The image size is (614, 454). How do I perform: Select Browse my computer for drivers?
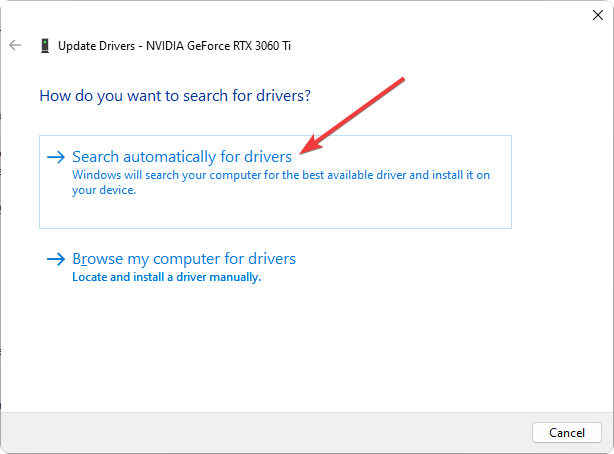184,259
